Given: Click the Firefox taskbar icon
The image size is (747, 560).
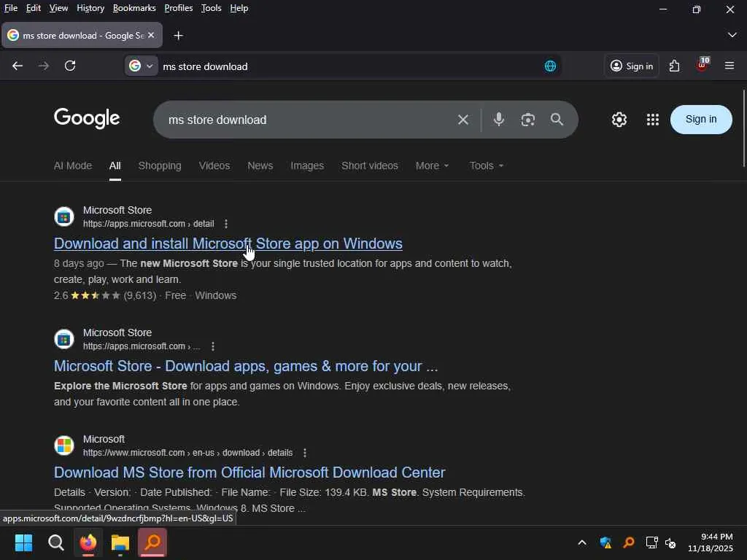Looking at the screenshot, I should 88,542.
